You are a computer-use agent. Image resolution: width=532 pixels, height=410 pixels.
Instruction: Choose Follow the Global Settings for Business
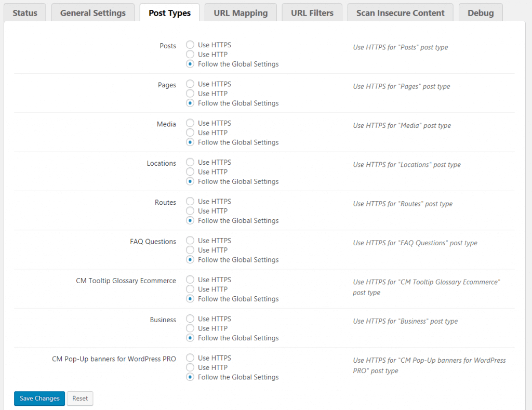tap(190, 338)
